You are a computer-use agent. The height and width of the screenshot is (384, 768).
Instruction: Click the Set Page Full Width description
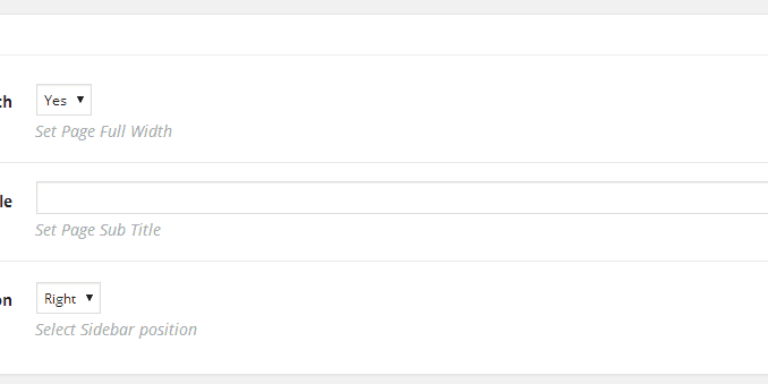103,131
